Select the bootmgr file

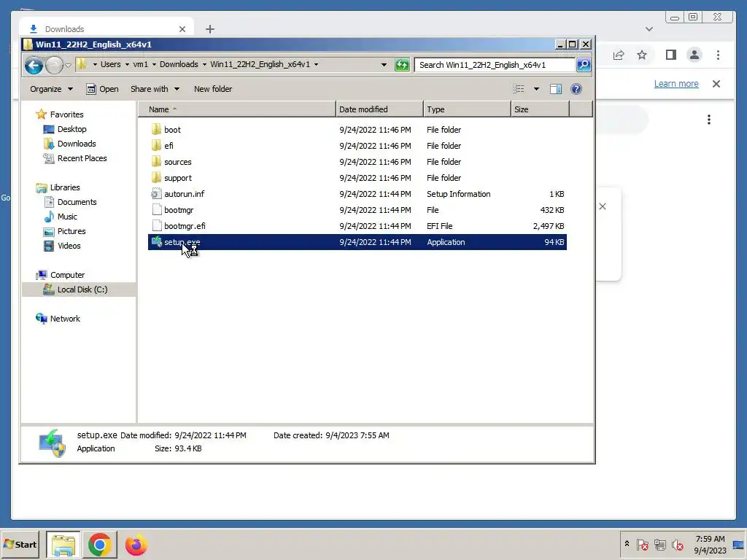pos(357,210)
